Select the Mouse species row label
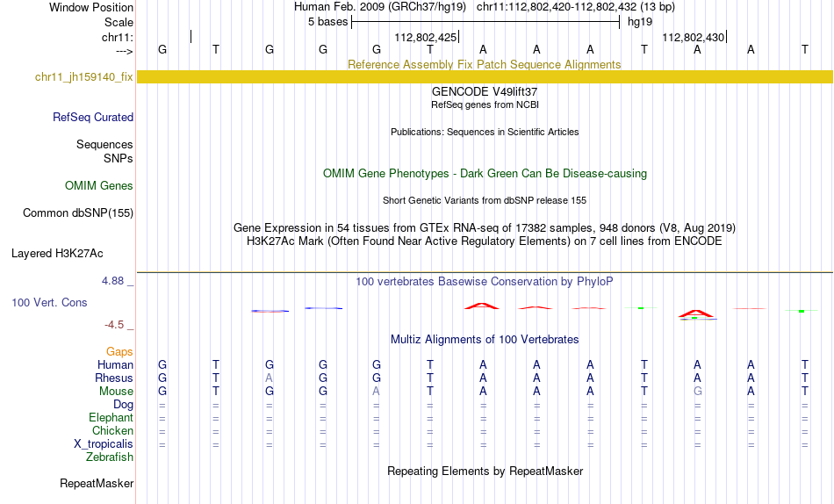 tap(116, 392)
